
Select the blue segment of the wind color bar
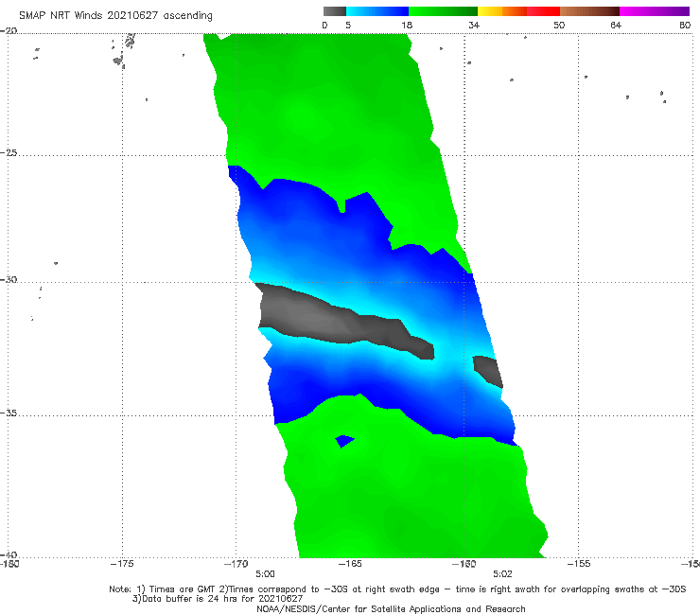377,11
